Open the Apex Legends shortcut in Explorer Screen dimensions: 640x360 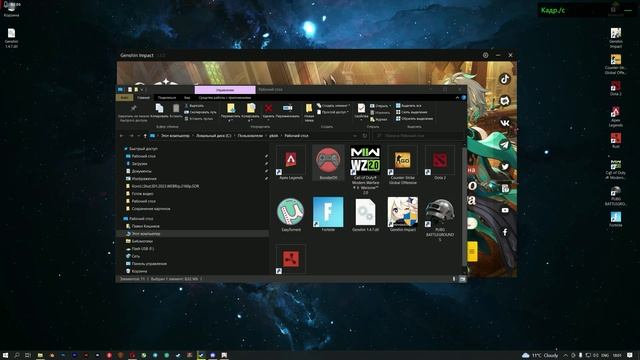291,162
